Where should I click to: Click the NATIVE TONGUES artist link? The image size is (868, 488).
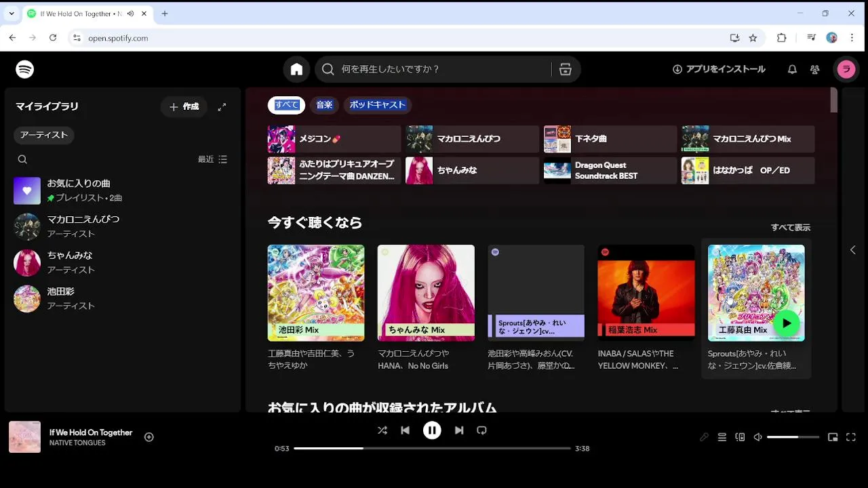(77, 443)
